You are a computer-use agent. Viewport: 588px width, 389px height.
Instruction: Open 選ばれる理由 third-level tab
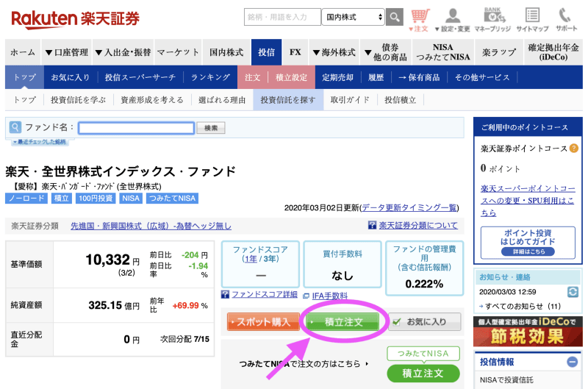(x=222, y=100)
